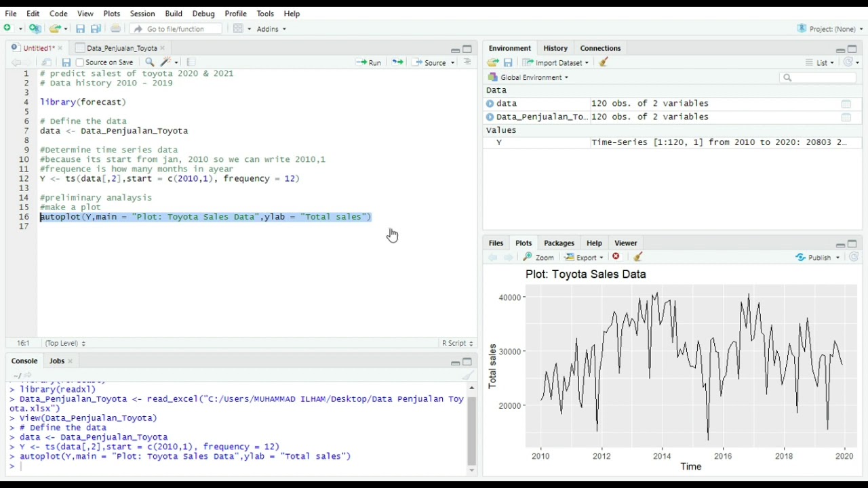The width and height of the screenshot is (868, 488).
Task: Switch to the History tab
Action: point(555,48)
